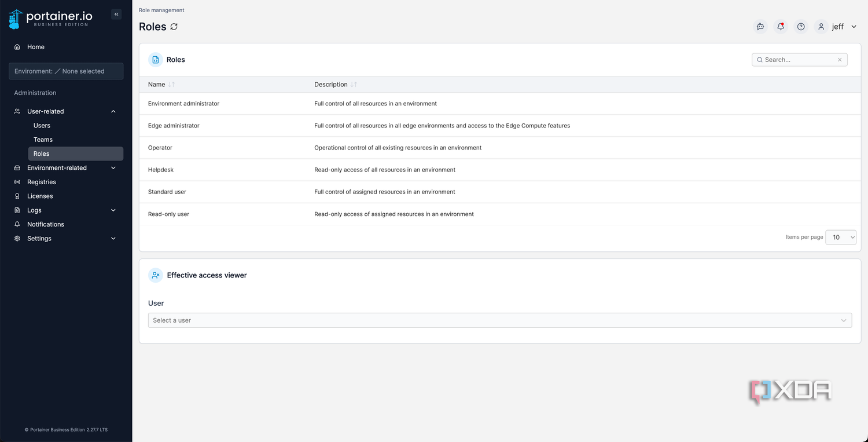Click the Roles panel header file icon

tap(156, 60)
